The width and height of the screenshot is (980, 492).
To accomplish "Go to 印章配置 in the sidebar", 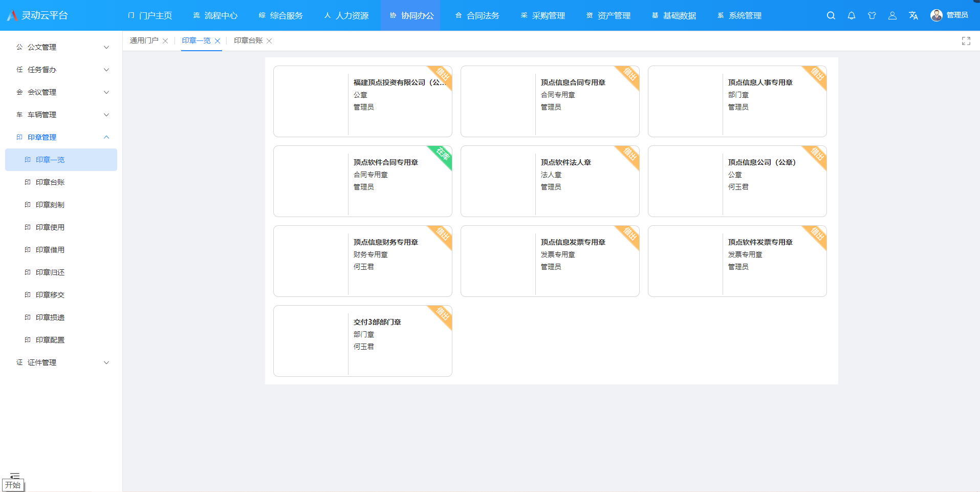I will pyautogui.click(x=50, y=340).
